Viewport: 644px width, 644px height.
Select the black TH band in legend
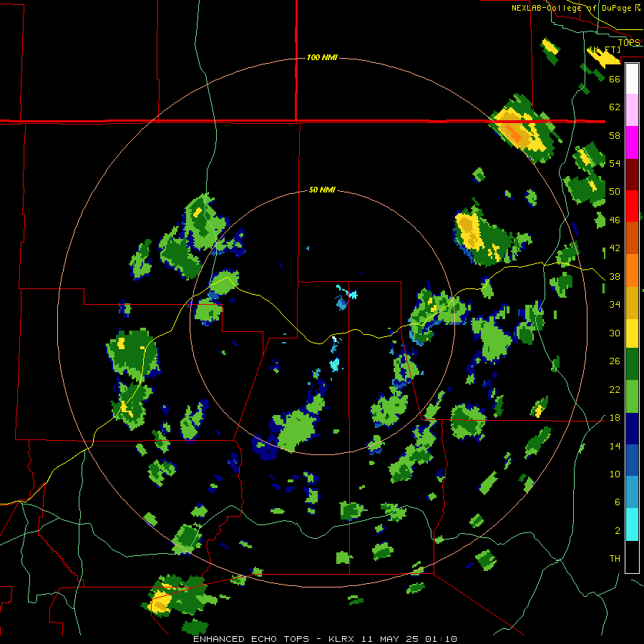[x=632, y=557]
